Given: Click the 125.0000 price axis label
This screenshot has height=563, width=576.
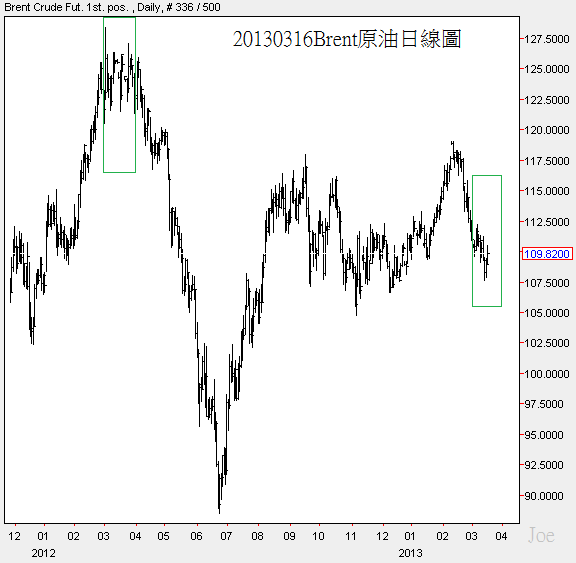Looking at the screenshot, I should tap(547, 69).
